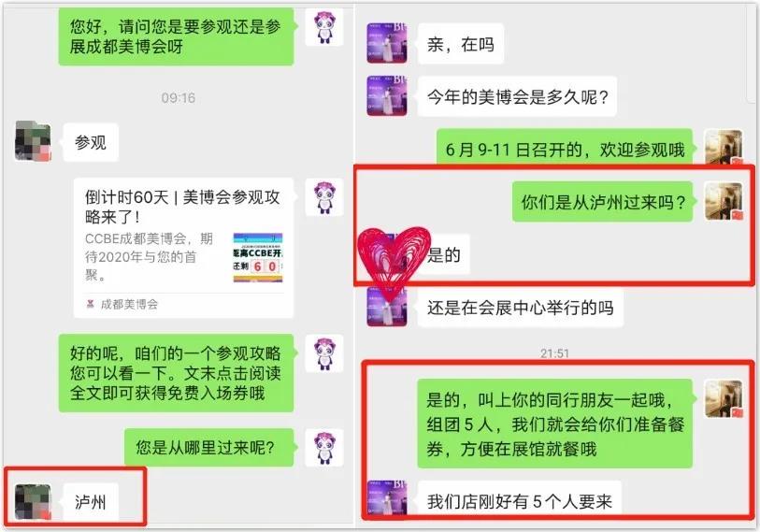This screenshot has height=532, width=760.
Task: Tap the blurred avatar next to '参观'
Action: (33, 141)
